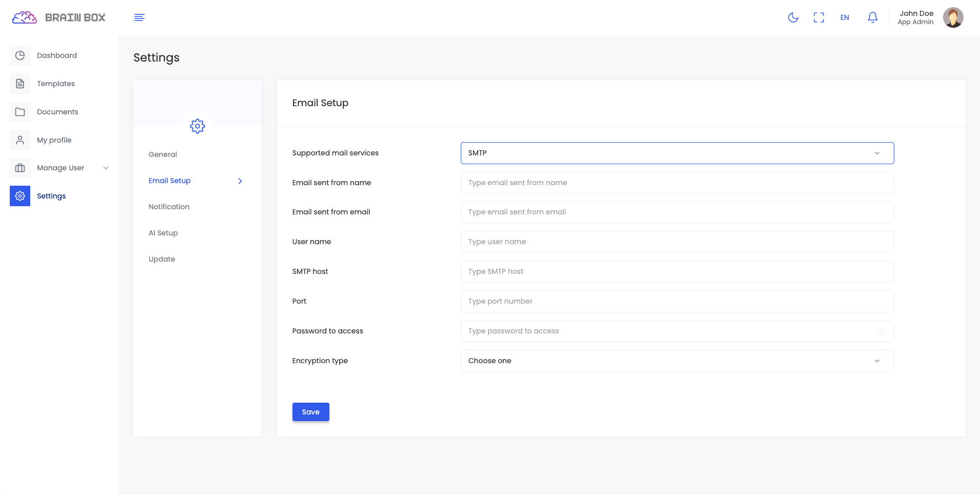Enter fullscreen using the expand icon
This screenshot has width=980, height=495.
[x=819, y=17]
